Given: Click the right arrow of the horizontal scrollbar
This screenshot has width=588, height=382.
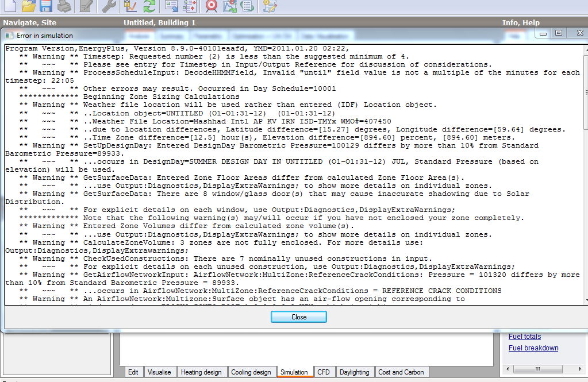Looking at the screenshot, I should (581, 369).
